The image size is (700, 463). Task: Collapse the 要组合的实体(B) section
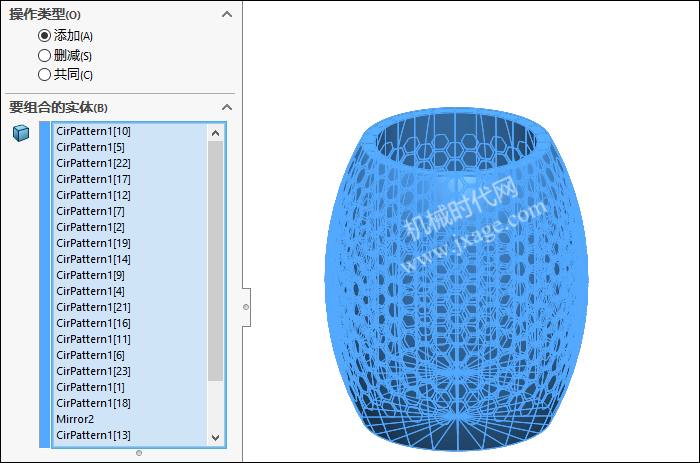click(x=227, y=107)
